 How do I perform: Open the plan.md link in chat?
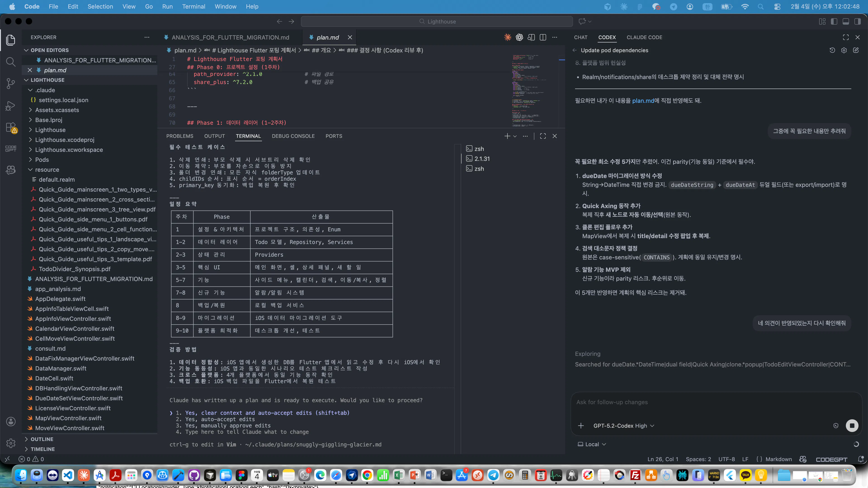pos(643,101)
